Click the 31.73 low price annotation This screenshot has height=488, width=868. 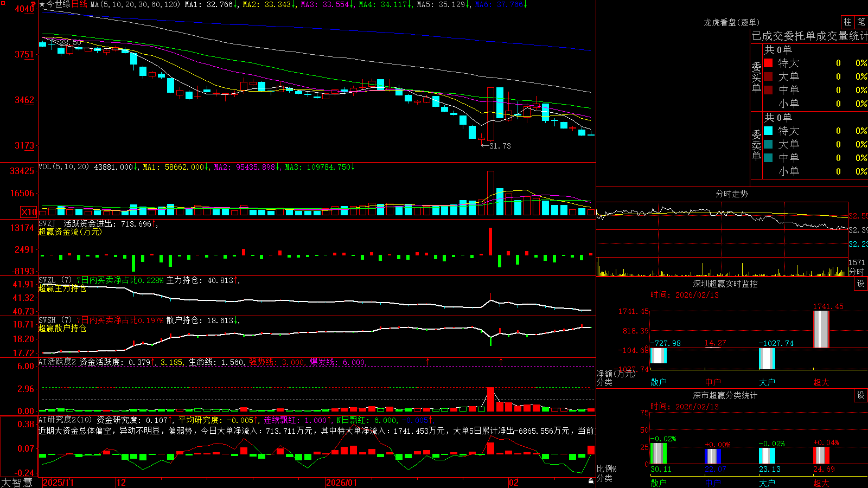pyautogui.click(x=500, y=146)
